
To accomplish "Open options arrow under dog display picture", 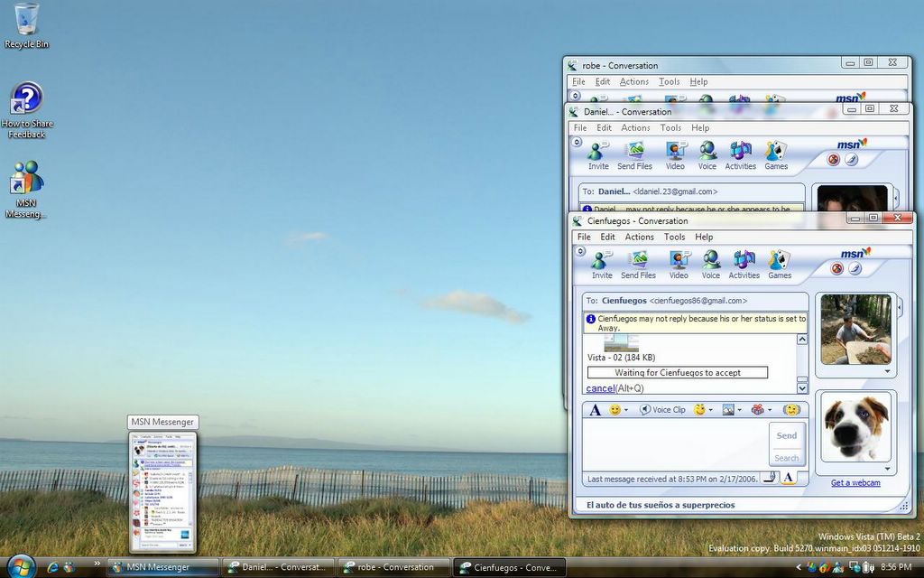I will (x=888, y=470).
